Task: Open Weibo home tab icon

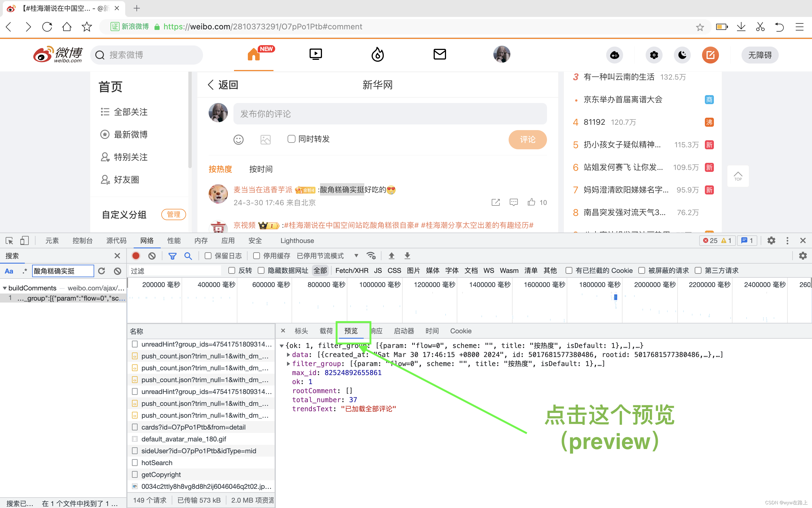Action: 254,54
